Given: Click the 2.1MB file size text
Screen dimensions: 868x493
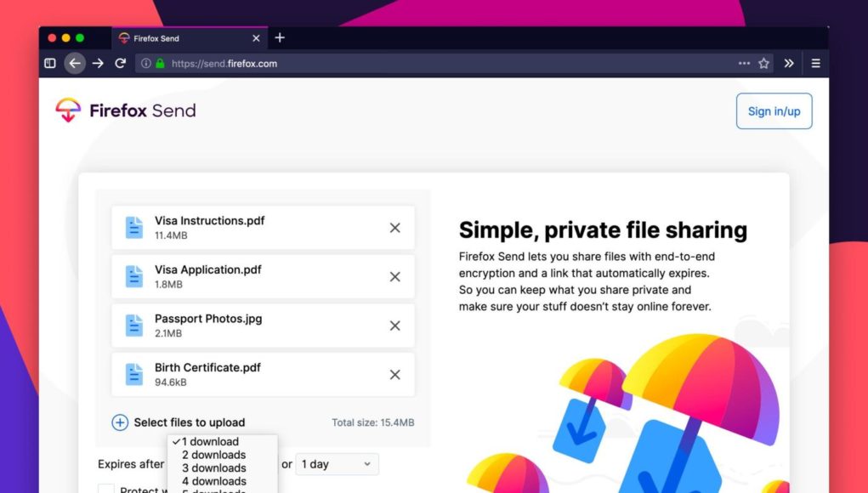Looking at the screenshot, I should pos(168,333).
